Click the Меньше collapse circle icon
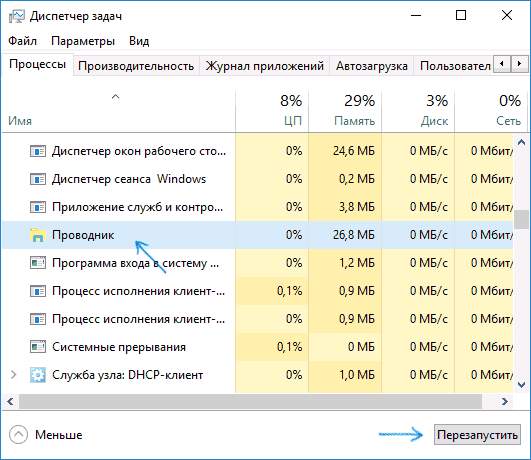Screen dimensions: 531x460 coord(18,435)
